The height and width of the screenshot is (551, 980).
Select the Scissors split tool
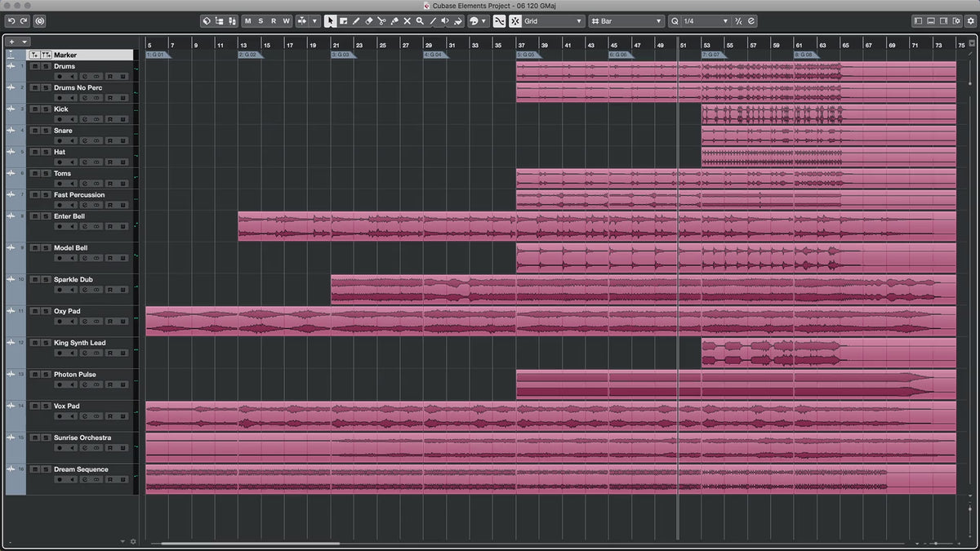381,21
